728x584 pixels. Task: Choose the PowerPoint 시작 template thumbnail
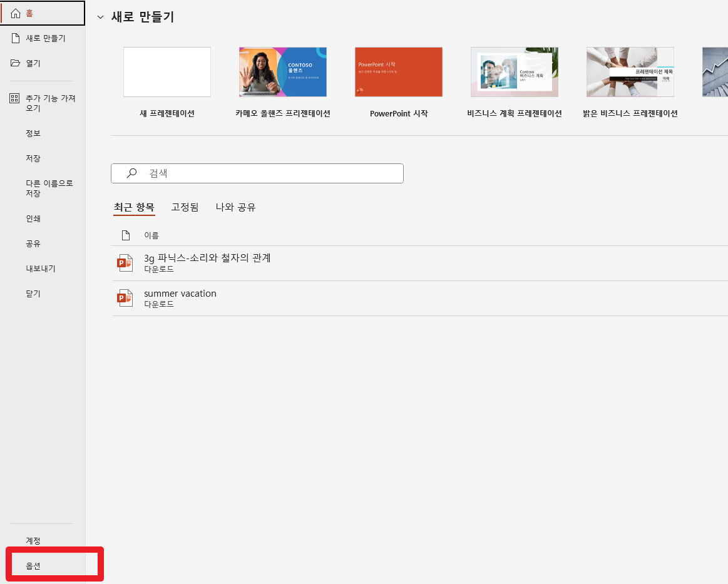pos(398,72)
